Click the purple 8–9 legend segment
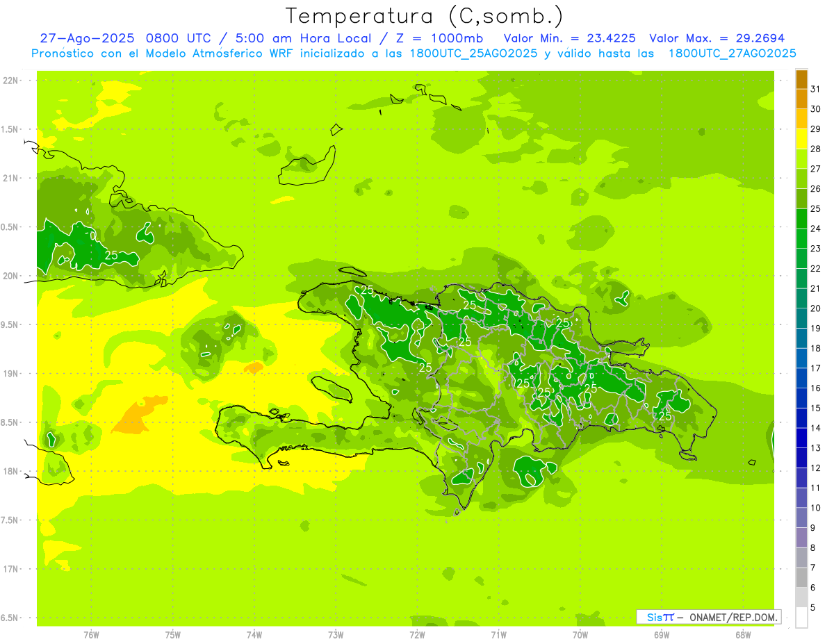 tap(801, 538)
